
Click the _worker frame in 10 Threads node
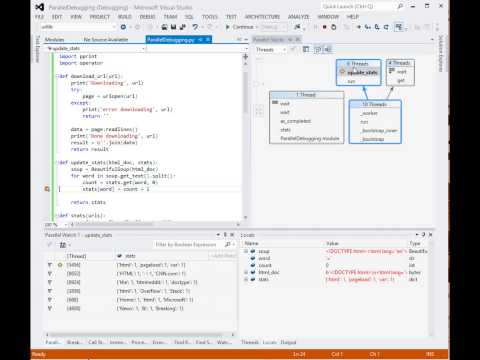369,113
